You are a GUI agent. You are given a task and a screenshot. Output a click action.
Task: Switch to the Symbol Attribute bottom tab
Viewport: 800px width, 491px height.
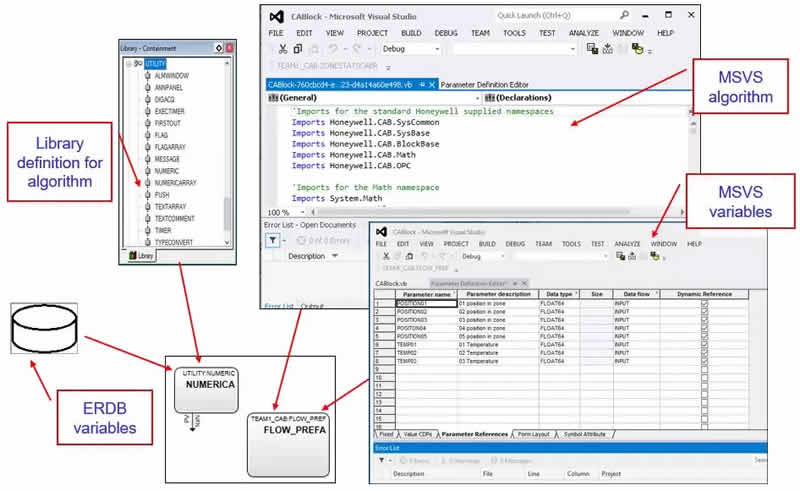click(585, 434)
